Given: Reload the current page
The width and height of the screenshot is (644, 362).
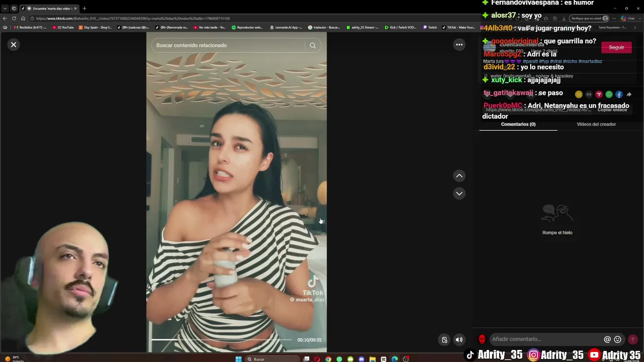Looking at the screenshot, I should (14, 19).
